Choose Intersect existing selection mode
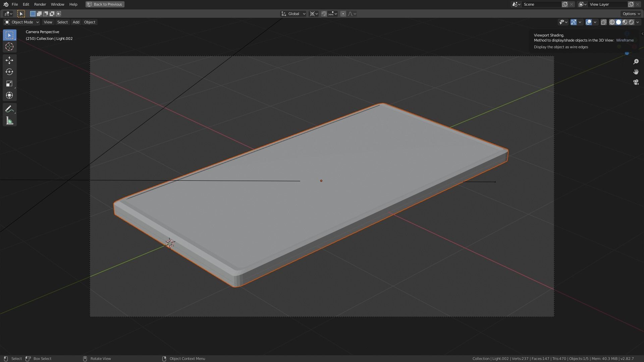Image resolution: width=644 pixels, height=362 pixels. 58,14
